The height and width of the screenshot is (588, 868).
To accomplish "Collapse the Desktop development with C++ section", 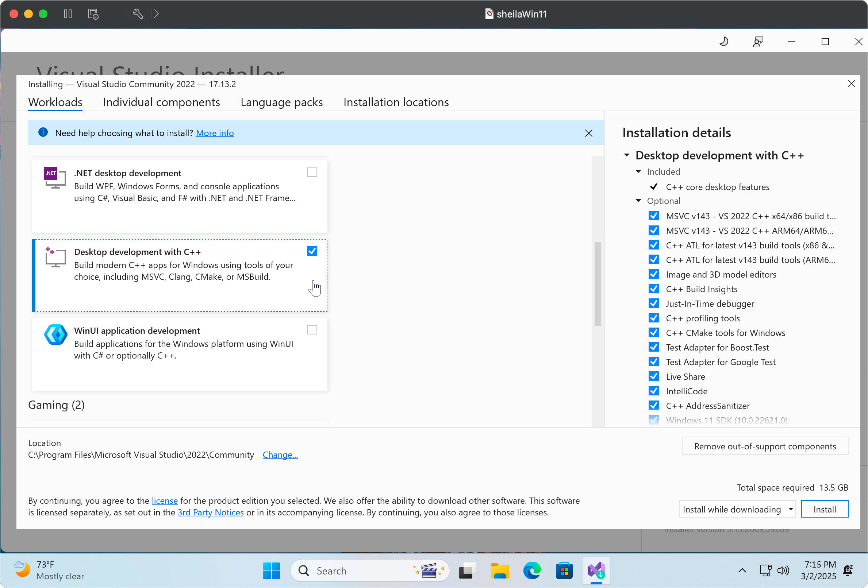I will [x=627, y=155].
